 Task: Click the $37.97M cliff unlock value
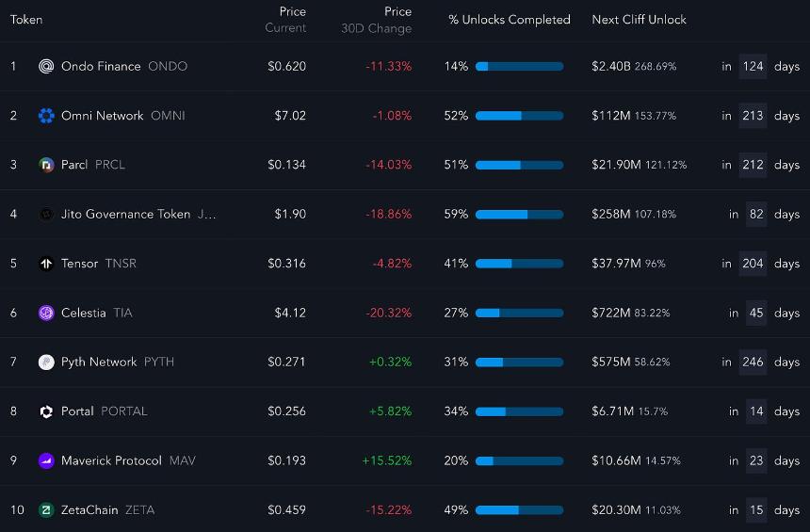click(x=616, y=264)
